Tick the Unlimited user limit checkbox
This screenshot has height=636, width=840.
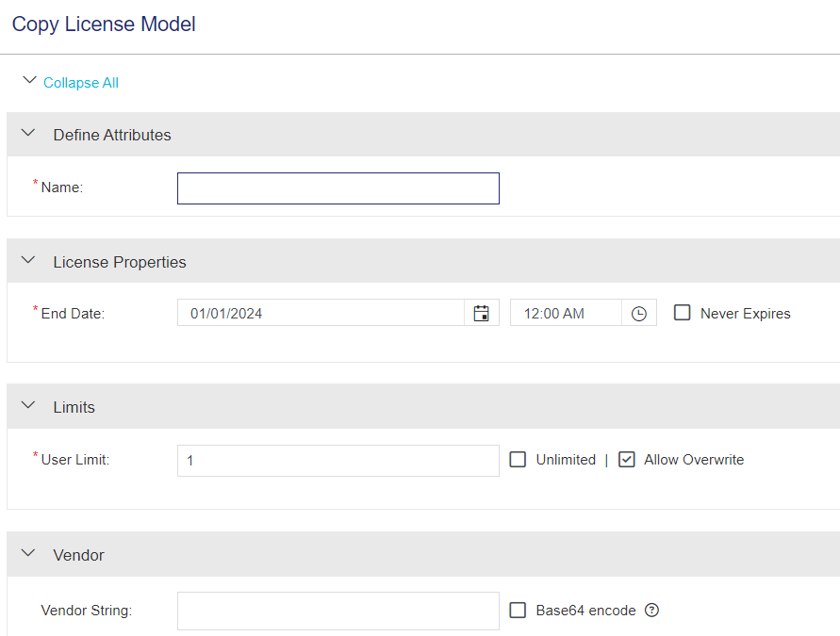518,460
